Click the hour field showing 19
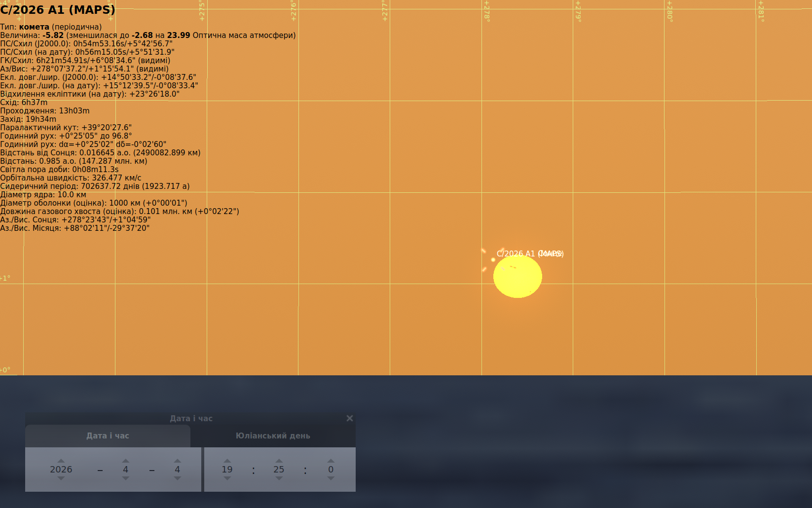The image size is (812, 508). (x=227, y=470)
